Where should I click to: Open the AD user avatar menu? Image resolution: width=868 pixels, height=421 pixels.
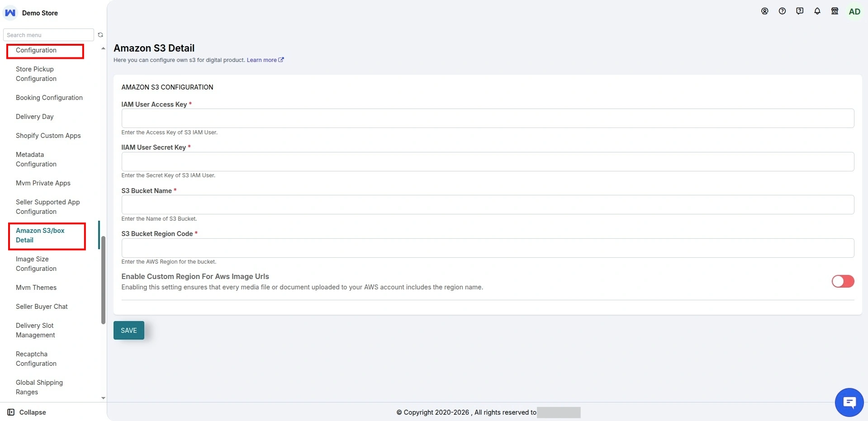pyautogui.click(x=854, y=12)
